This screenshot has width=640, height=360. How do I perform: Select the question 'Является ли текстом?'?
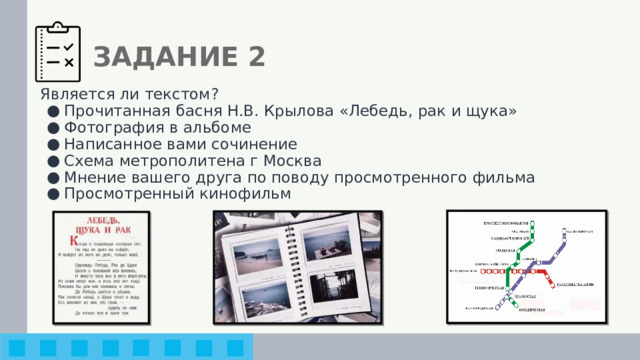(x=129, y=94)
